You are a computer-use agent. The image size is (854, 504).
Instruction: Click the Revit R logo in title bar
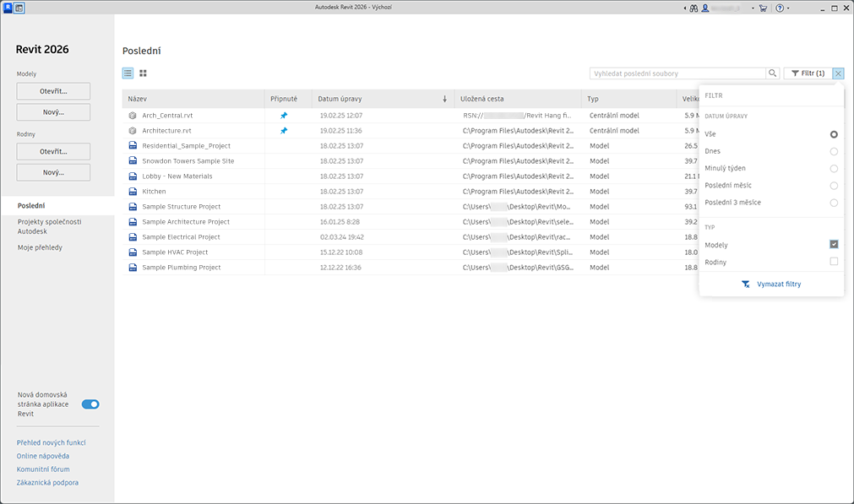click(8, 8)
